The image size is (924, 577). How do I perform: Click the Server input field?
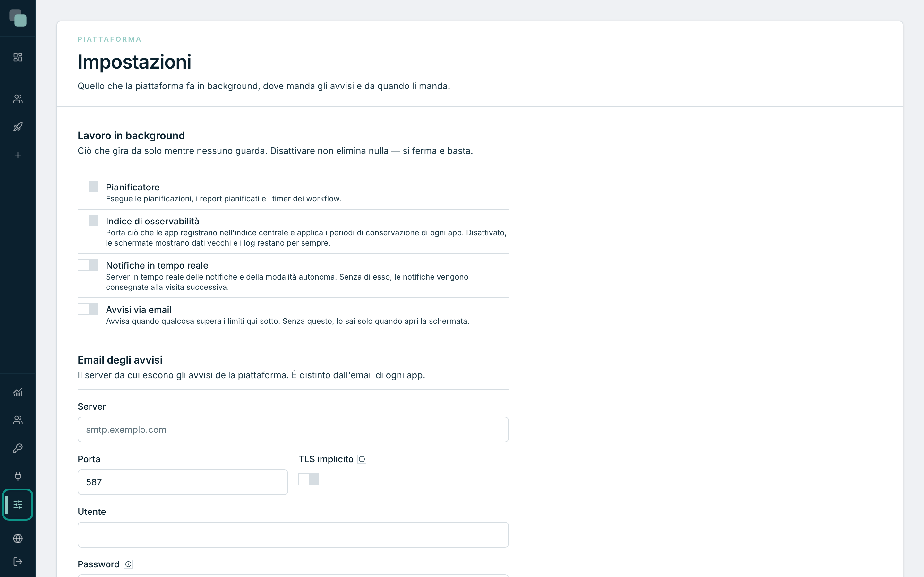point(293,430)
